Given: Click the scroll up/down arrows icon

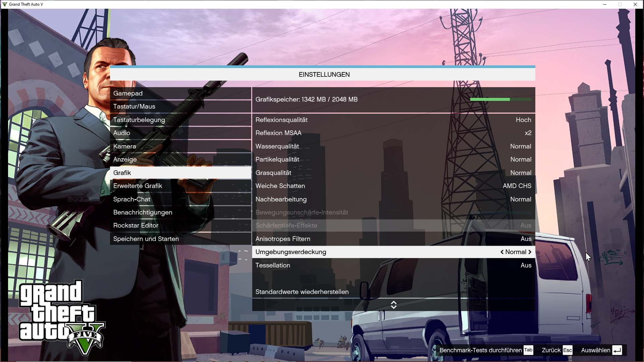Looking at the screenshot, I should [x=393, y=305].
